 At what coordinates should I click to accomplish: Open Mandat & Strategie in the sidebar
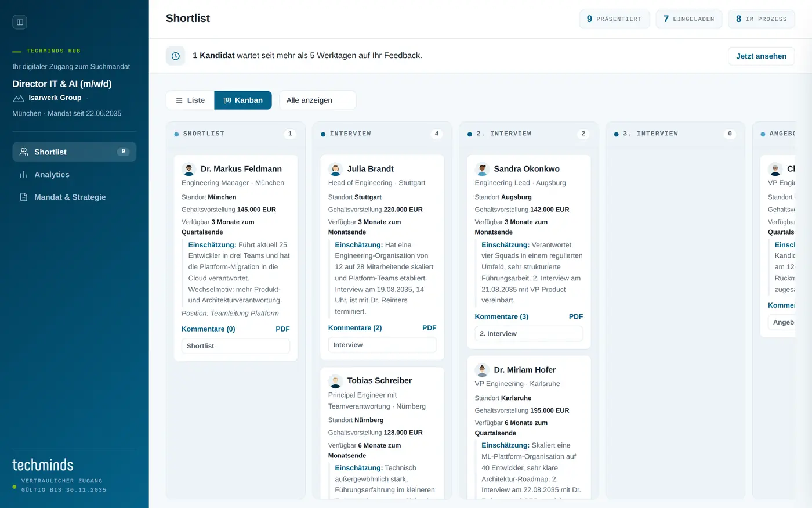pos(74,197)
